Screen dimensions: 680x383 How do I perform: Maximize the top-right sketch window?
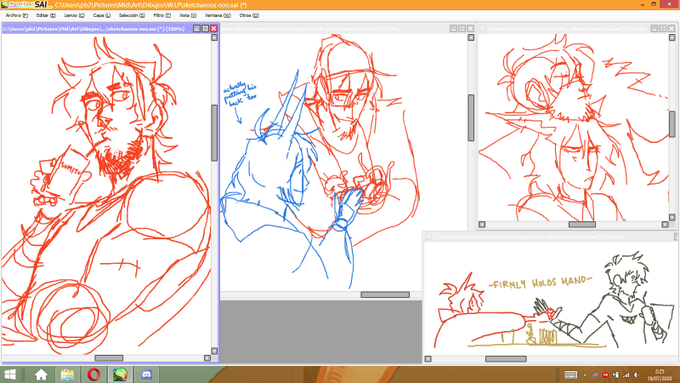point(663,29)
